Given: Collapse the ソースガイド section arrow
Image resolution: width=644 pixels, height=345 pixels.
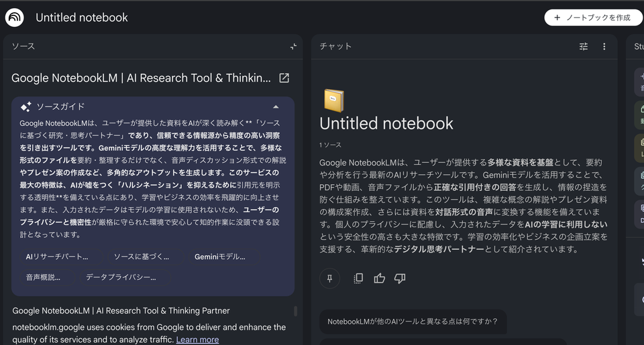Looking at the screenshot, I should 276,107.
